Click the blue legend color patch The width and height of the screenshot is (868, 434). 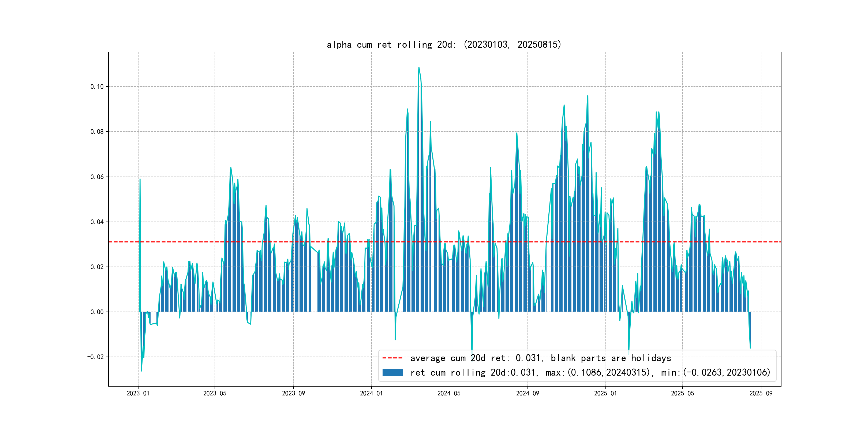pos(392,372)
